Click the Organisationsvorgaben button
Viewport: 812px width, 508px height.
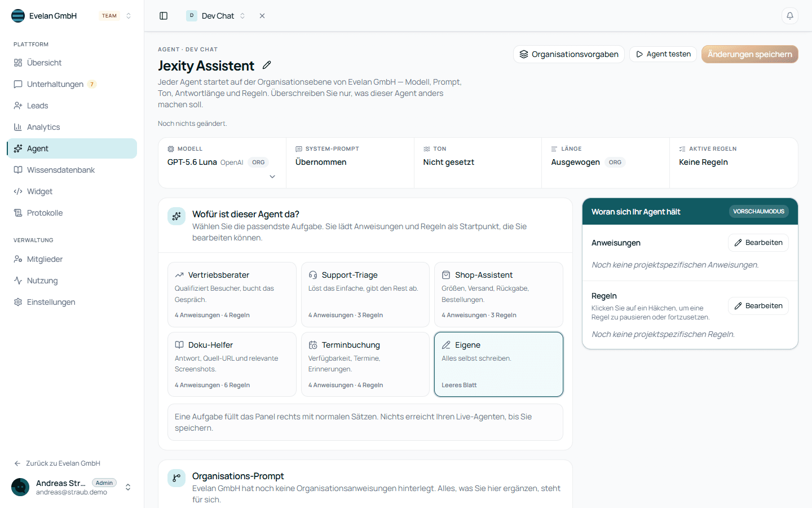tap(569, 54)
